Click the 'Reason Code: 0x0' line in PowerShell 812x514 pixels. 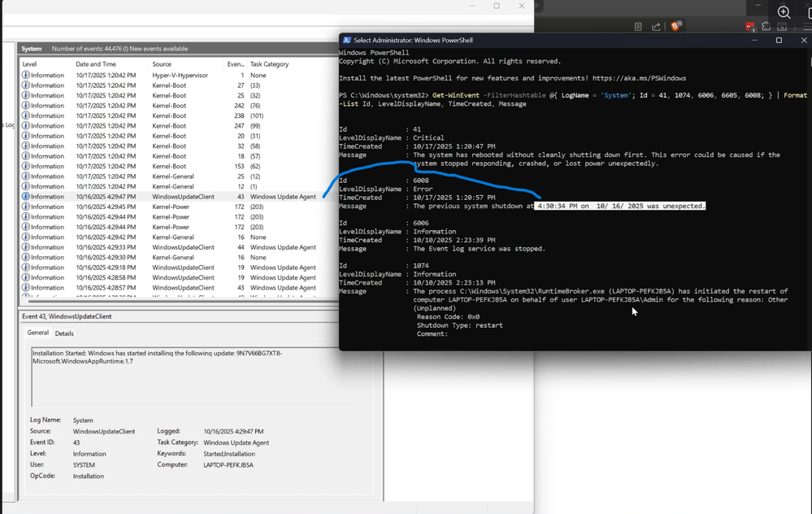(x=448, y=316)
